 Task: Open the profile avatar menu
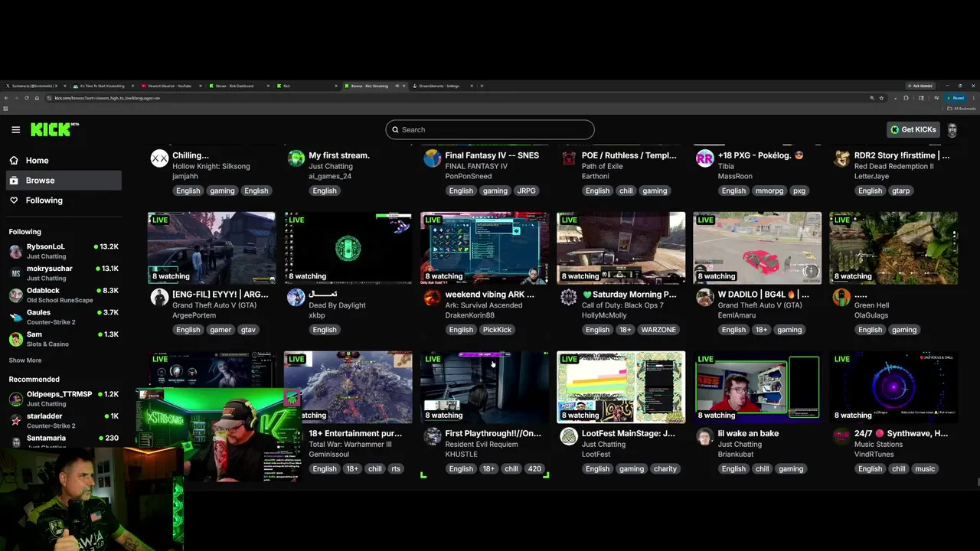pos(952,129)
